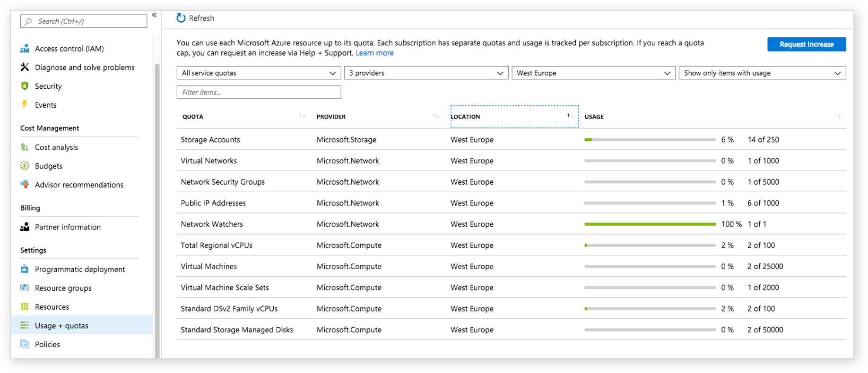Viewport: 868px width, 373px height.
Task: Click the Usage + quotas icon
Action: tap(25, 325)
